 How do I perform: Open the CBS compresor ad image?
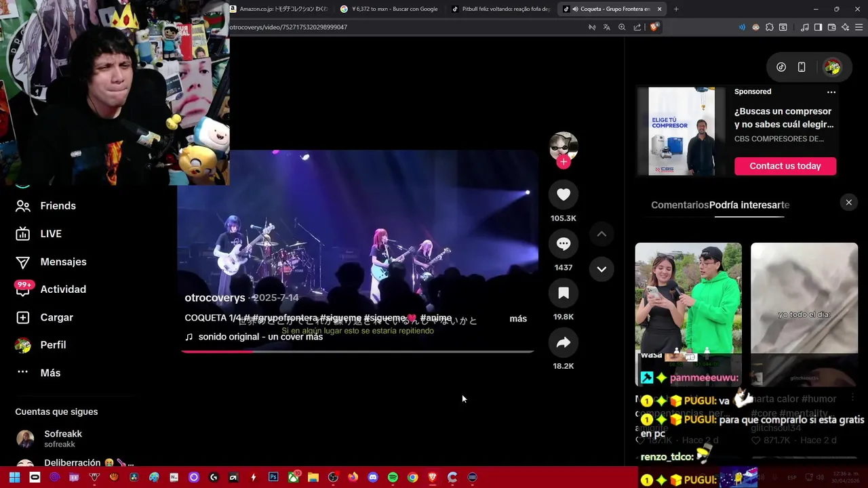pos(682,131)
